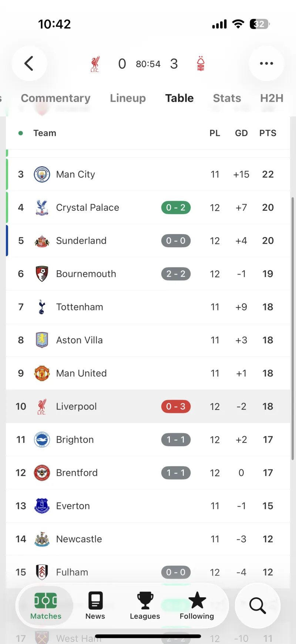Tap the back arrow button
Image resolution: width=296 pixels, height=644 pixels.
[x=29, y=64]
